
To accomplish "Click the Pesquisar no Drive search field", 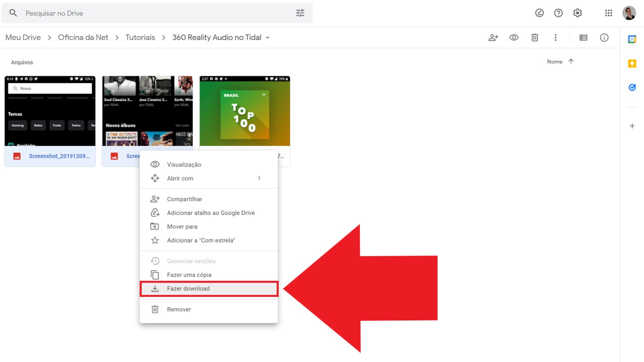I will pyautogui.click(x=157, y=13).
